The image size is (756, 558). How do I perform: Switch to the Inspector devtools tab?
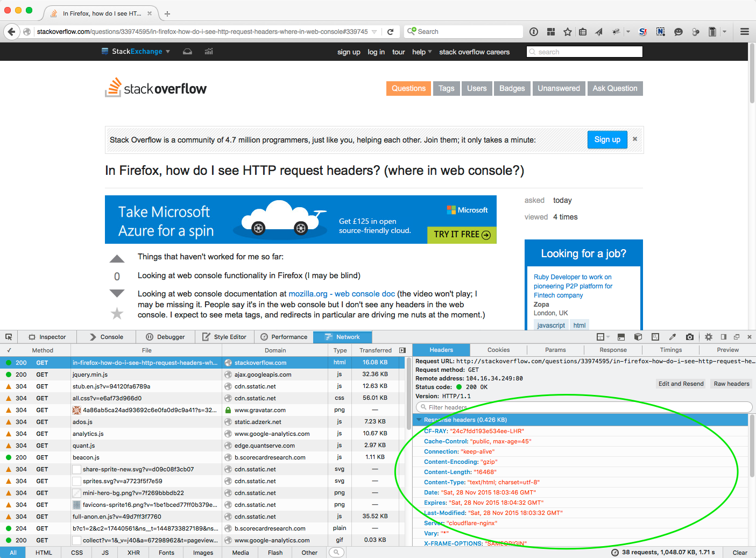[x=47, y=337]
